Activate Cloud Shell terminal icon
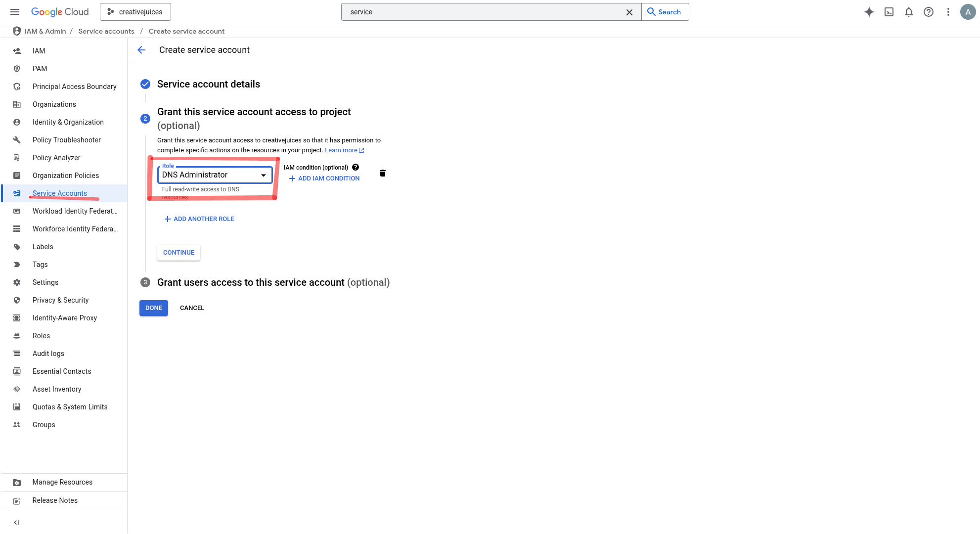980x534 pixels. point(889,12)
